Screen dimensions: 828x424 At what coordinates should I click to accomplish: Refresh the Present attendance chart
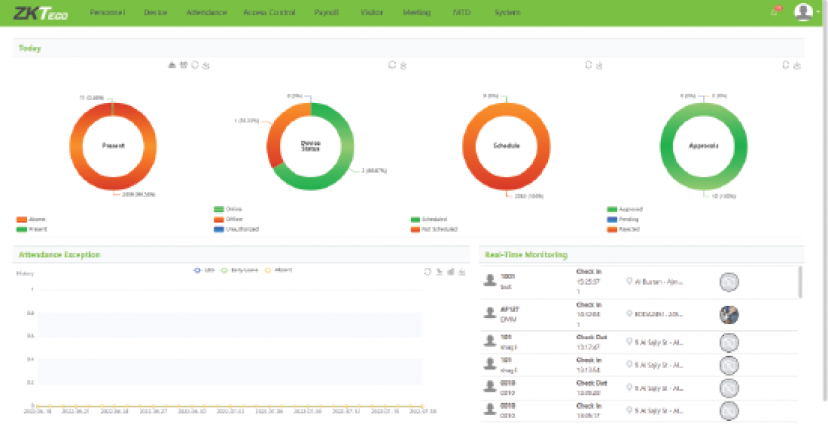click(195, 65)
